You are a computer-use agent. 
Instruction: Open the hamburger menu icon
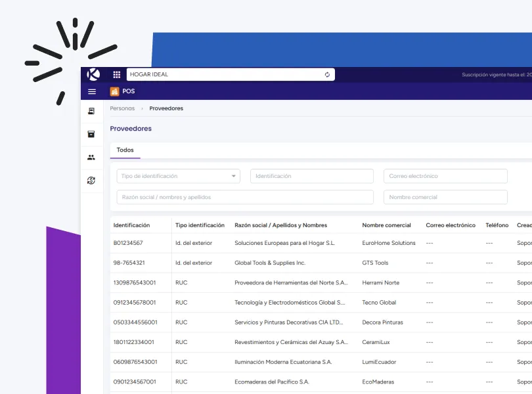tap(91, 91)
